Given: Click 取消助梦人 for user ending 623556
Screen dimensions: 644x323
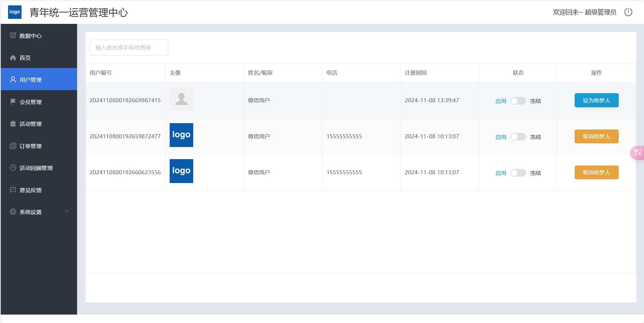Looking at the screenshot, I should pyautogui.click(x=596, y=172).
